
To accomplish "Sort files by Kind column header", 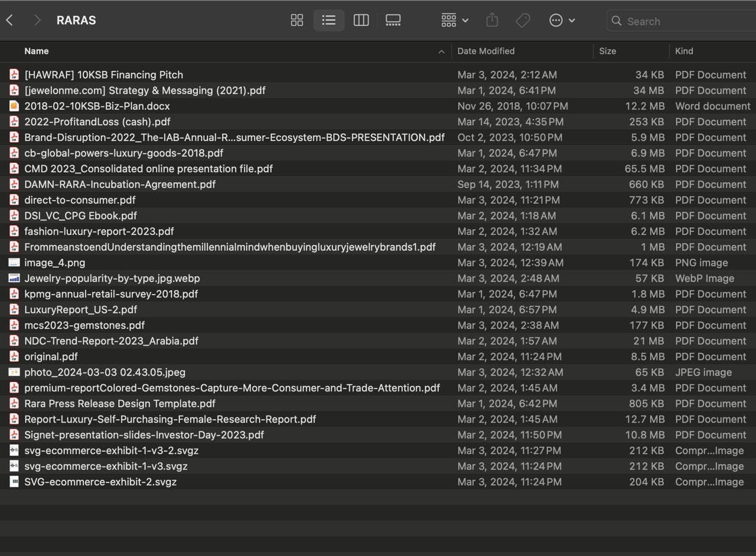I will (x=684, y=51).
